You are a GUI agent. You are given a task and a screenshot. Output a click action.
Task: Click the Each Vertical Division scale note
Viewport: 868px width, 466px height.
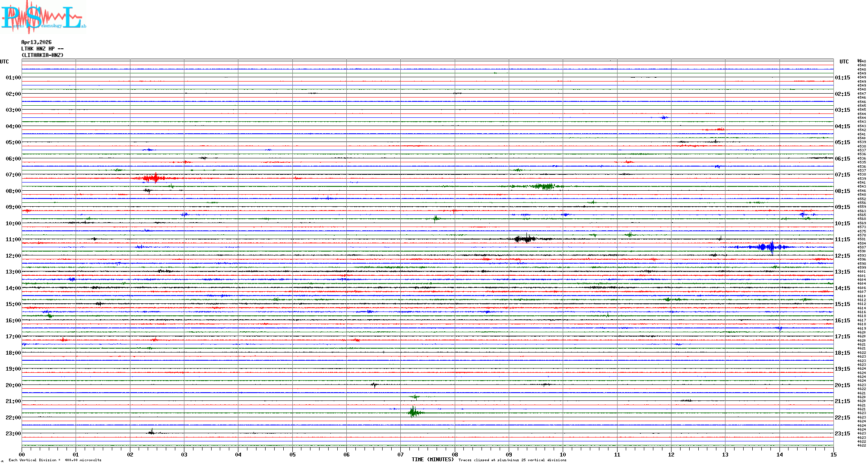[55, 460]
